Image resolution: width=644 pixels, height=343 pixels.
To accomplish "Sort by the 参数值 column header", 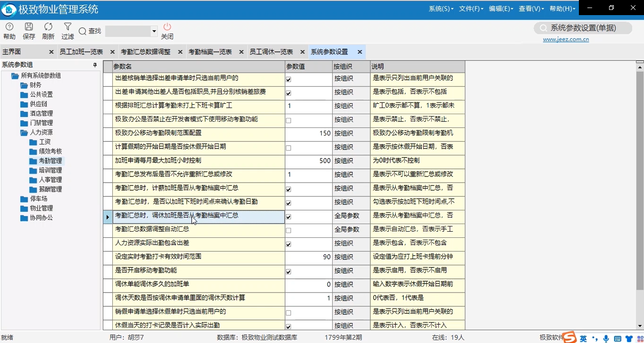I will pos(308,67).
